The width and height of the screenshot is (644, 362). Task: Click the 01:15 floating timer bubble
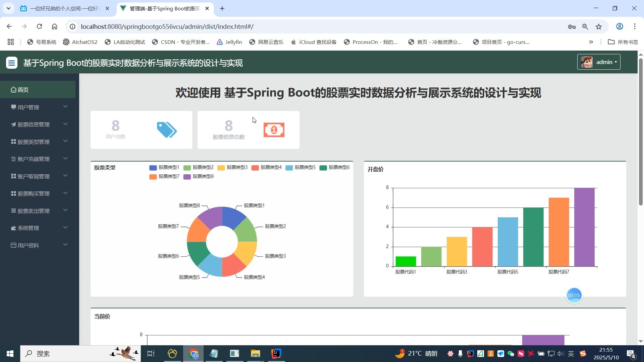point(574,295)
